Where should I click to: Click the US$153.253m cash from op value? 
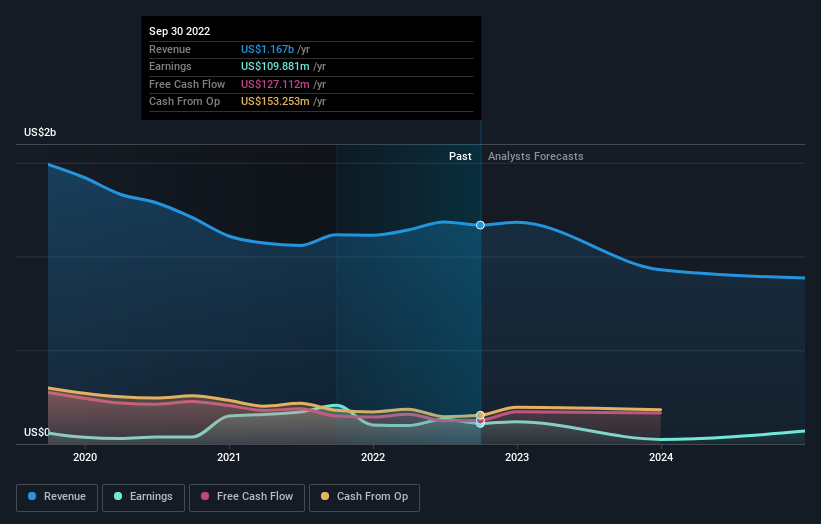pos(275,102)
